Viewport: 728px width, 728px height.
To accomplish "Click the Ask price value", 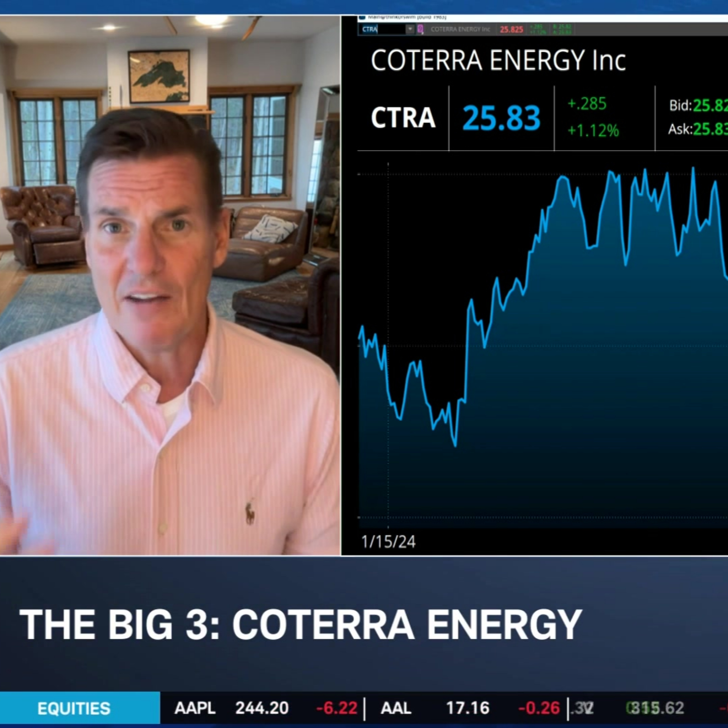I will point(710,129).
